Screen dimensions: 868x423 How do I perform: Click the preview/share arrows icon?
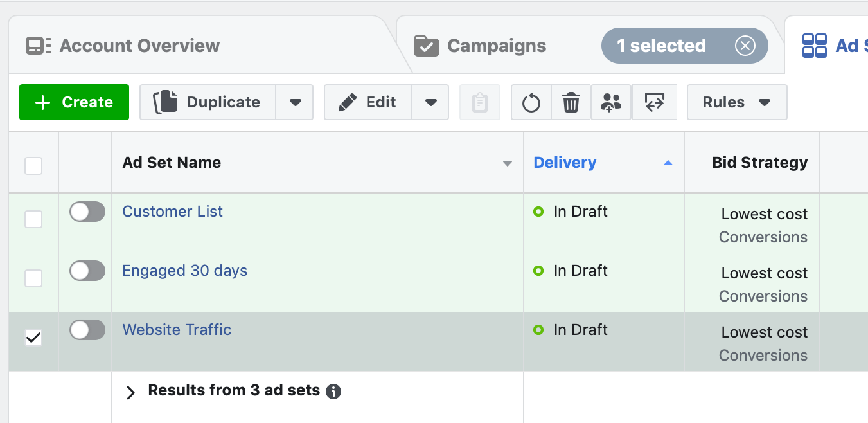click(654, 102)
